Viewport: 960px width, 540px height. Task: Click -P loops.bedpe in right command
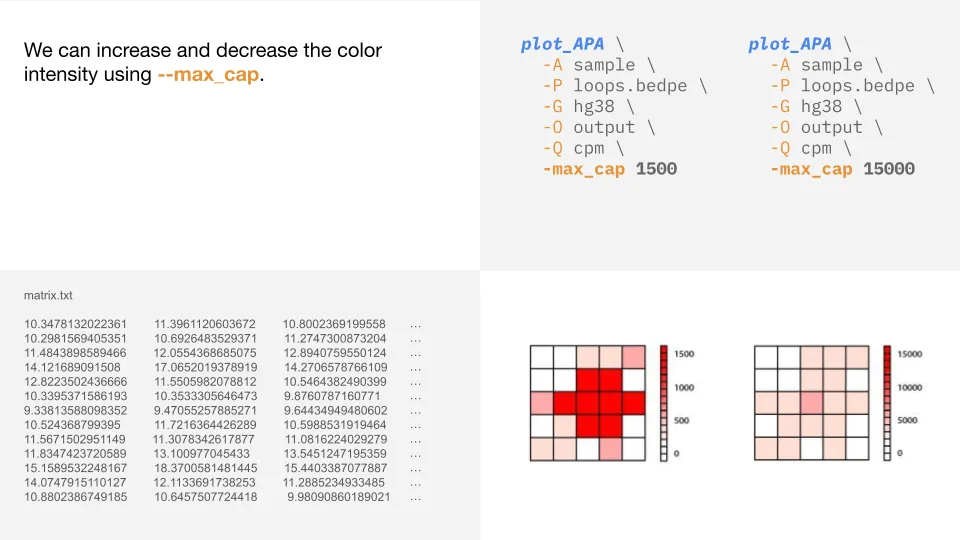click(x=852, y=86)
